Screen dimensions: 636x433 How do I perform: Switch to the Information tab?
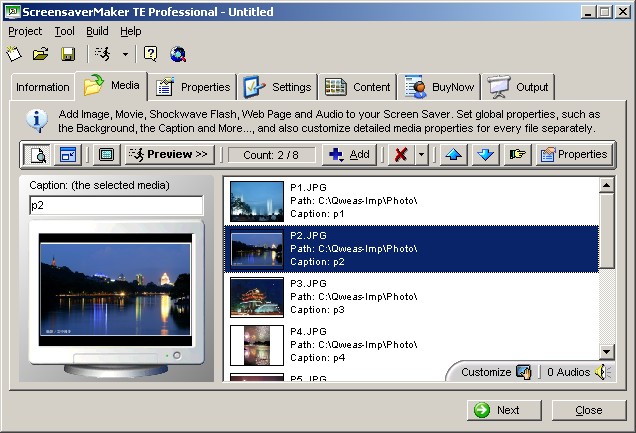click(x=43, y=87)
